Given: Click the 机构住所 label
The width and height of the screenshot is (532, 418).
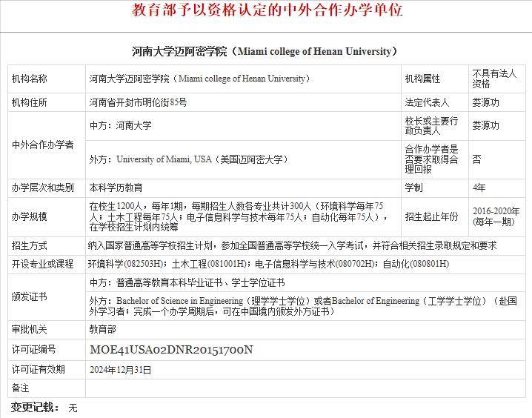Looking at the screenshot, I should click(x=29, y=102).
